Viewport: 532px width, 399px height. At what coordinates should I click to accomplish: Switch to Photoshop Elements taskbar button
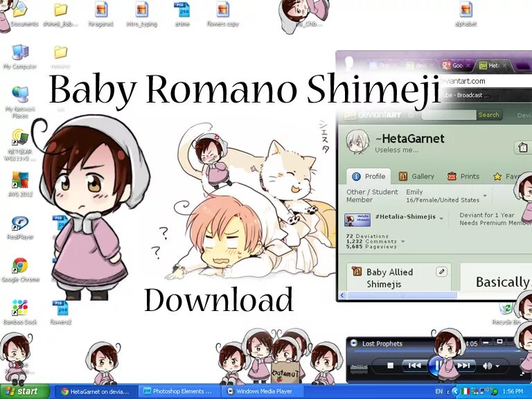[179, 391]
